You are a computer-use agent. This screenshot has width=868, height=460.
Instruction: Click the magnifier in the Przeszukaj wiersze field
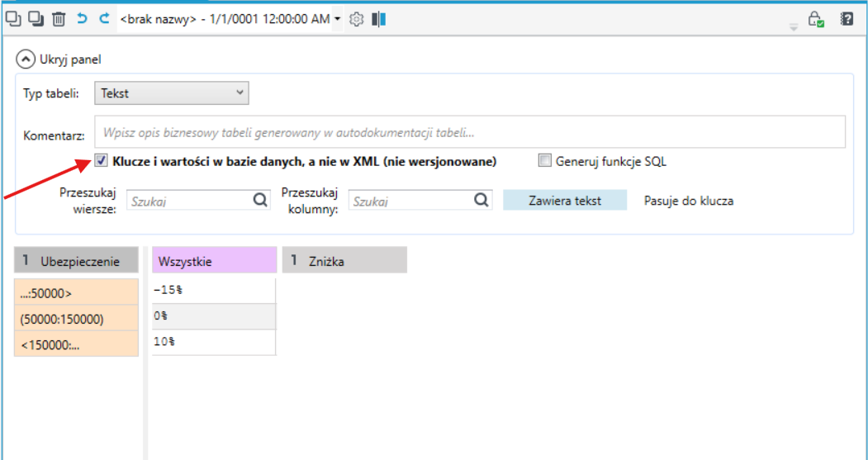(x=260, y=200)
